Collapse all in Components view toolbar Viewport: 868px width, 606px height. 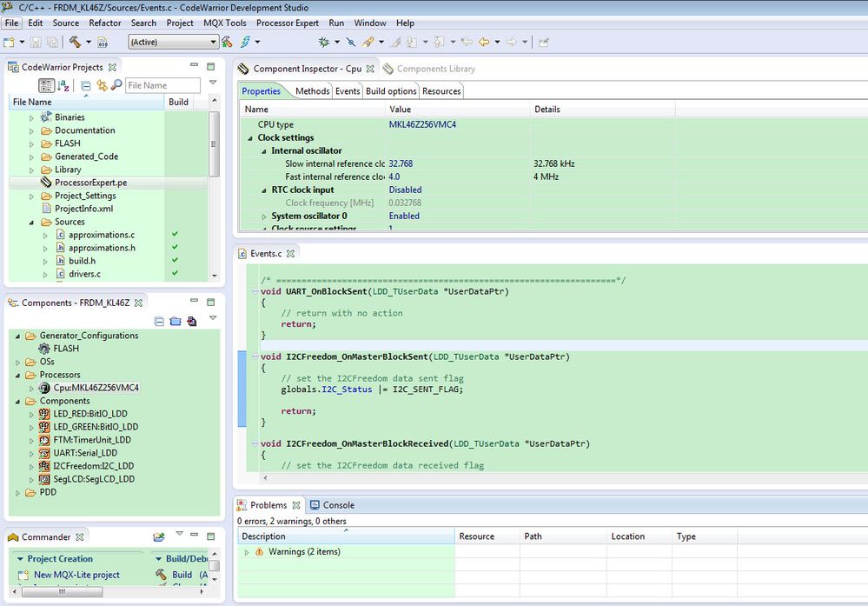(160, 321)
